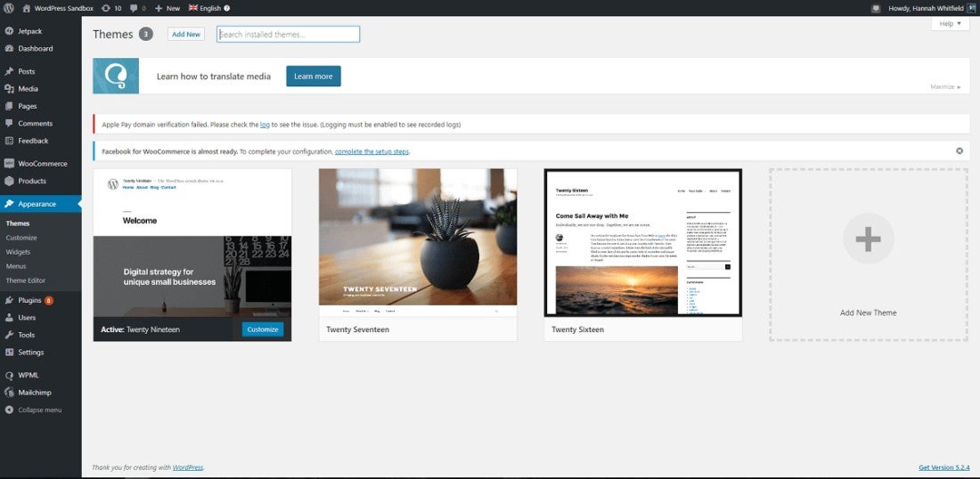
Task: Click the Mailchimp sidebar icon
Action: 9,393
